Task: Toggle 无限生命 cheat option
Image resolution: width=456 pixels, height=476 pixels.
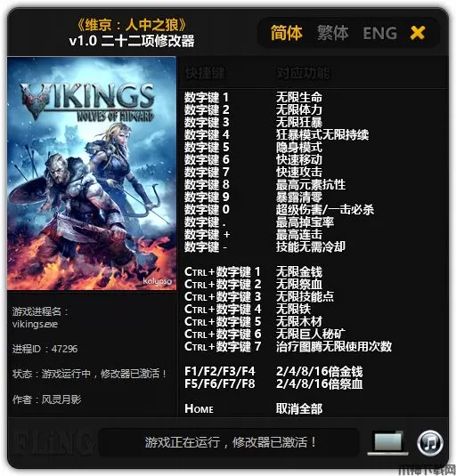Action: pos(299,98)
